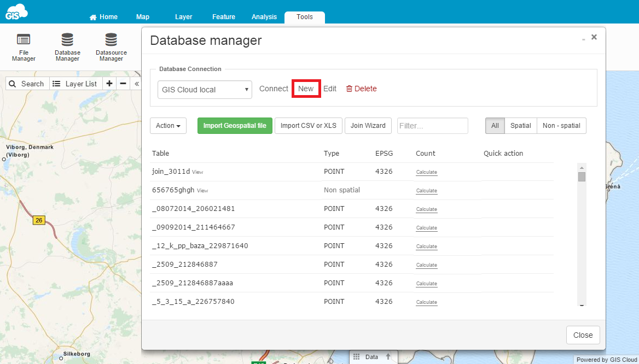The image size is (639, 364).
Task: Switch to the Feature tab
Action: pos(224,17)
